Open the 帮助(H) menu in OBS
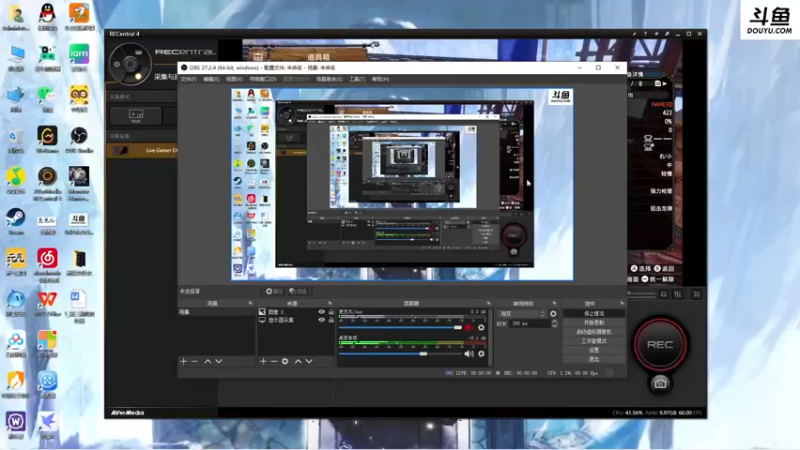 [380, 79]
